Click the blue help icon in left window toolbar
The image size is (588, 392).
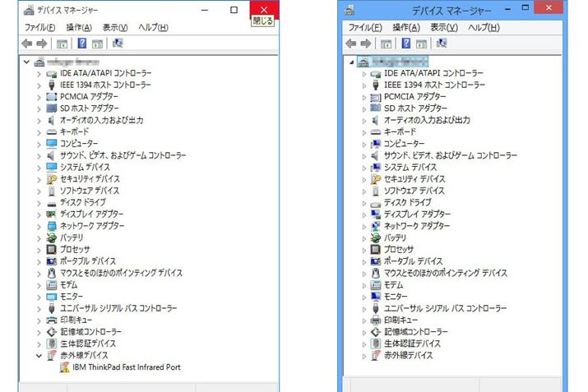pyautogui.click(x=81, y=44)
